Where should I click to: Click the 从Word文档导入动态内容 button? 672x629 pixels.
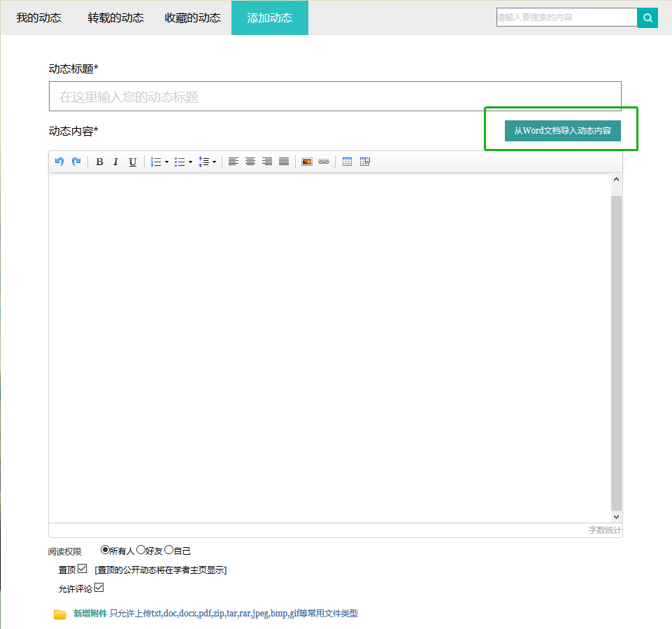(562, 131)
